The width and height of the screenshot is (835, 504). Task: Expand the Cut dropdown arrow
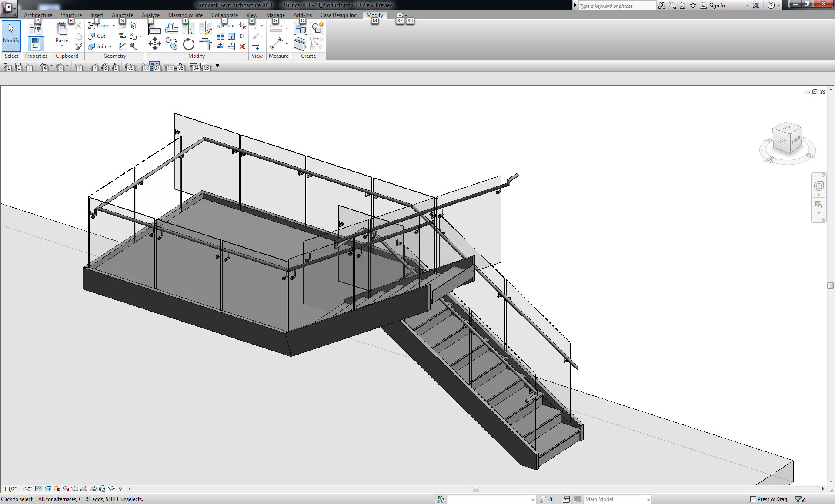tap(110, 36)
